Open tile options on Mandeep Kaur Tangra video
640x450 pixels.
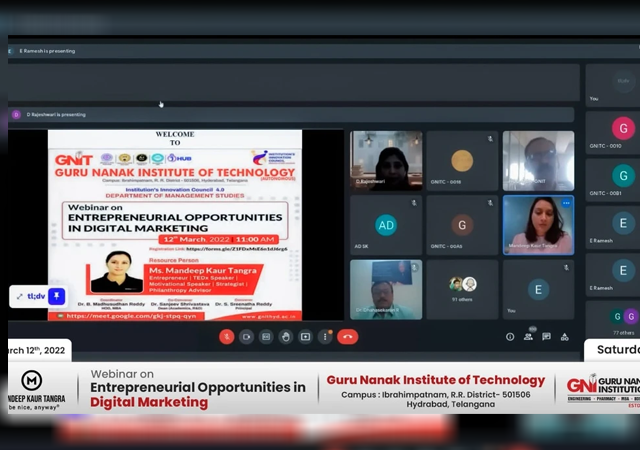(x=566, y=203)
